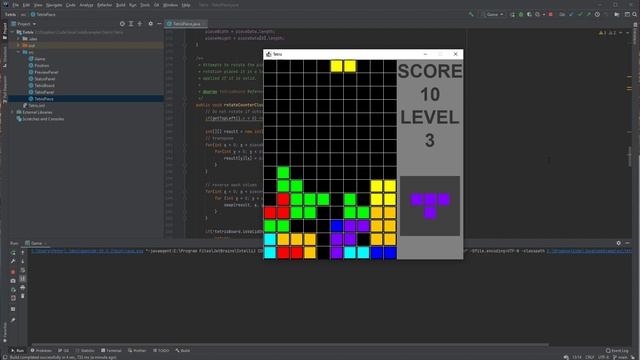Click the Build project hammer icon

tap(471, 14)
